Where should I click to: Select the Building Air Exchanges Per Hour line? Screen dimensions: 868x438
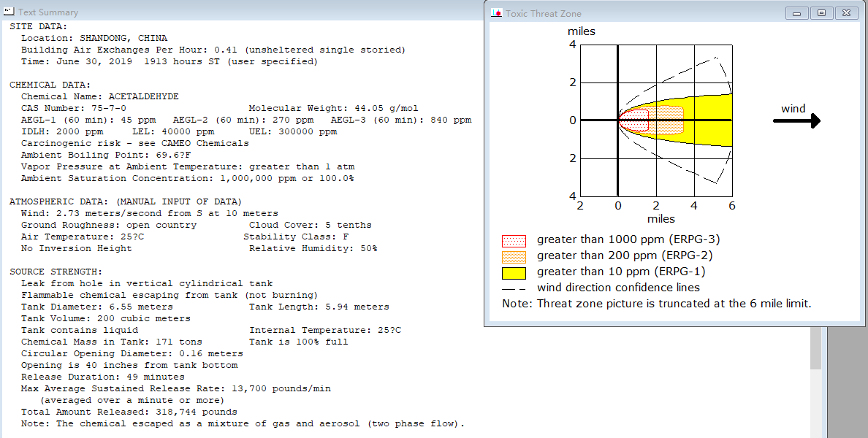pyautogui.click(x=213, y=50)
